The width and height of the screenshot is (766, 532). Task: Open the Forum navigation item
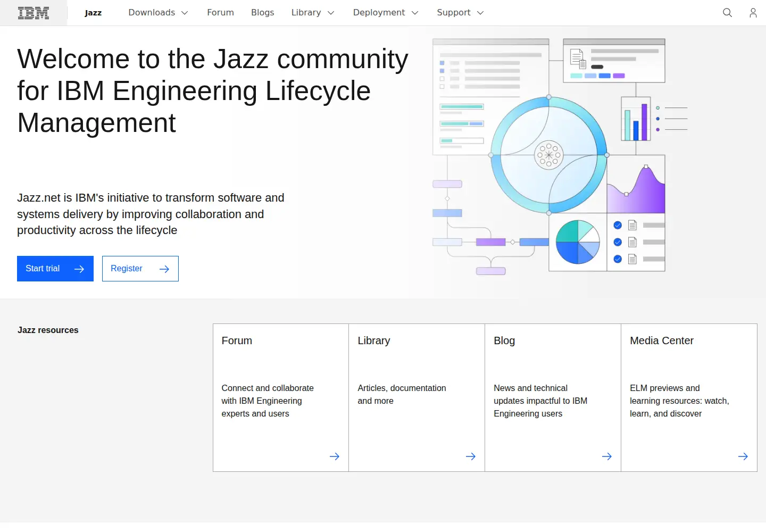(x=220, y=13)
